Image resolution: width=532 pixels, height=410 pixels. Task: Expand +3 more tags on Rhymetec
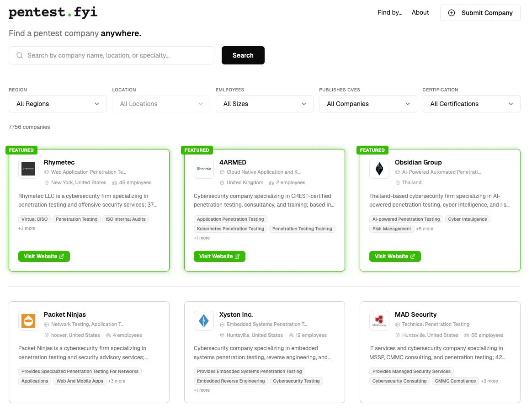(27, 229)
